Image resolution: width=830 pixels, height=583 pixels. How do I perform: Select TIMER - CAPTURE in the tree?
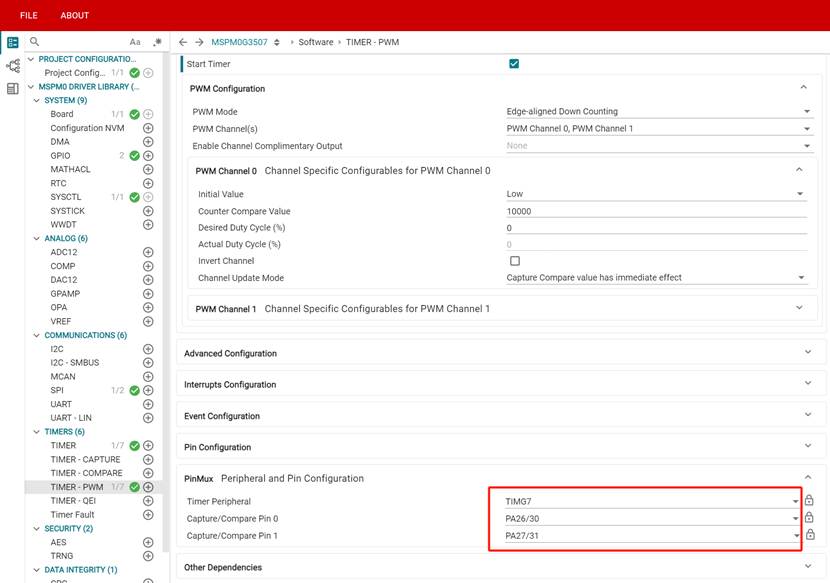point(86,459)
